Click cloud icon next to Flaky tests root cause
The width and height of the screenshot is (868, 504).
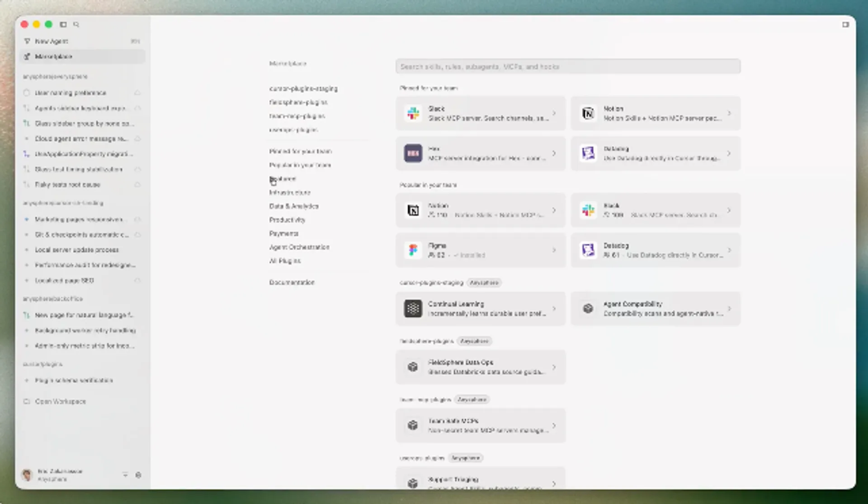pos(137,185)
